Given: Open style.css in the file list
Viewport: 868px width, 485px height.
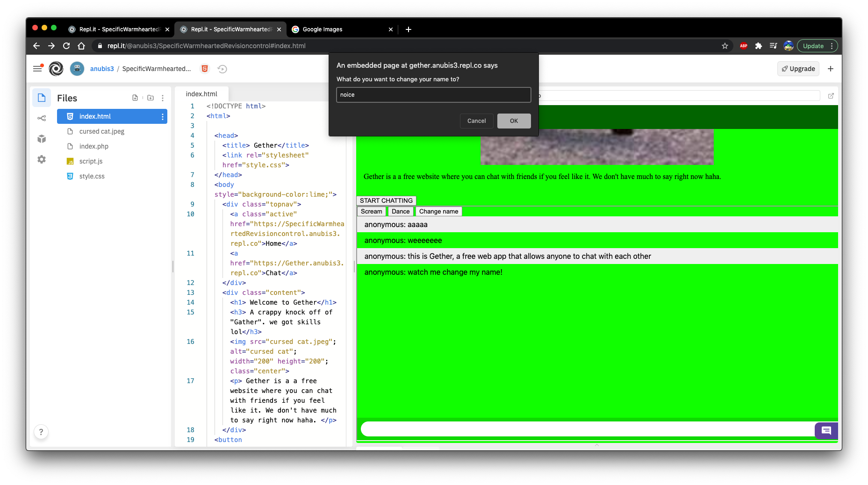Looking at the screenshot, I should click(92, 176).
